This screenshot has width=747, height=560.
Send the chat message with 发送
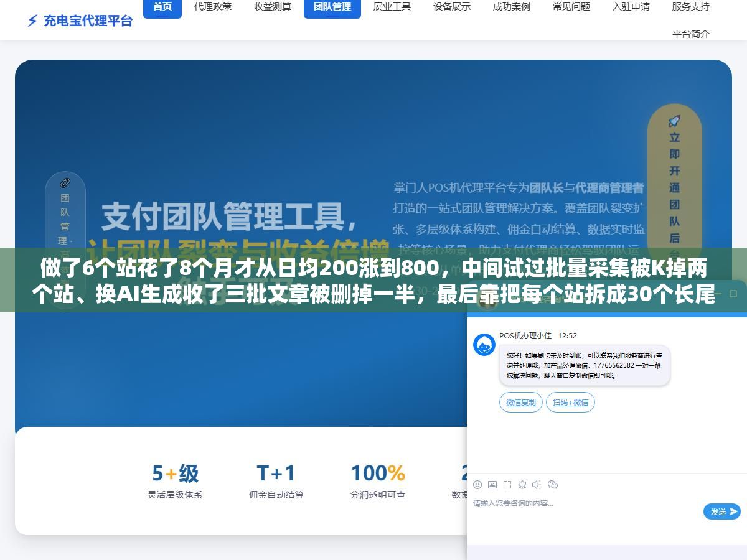pos(722,511)
